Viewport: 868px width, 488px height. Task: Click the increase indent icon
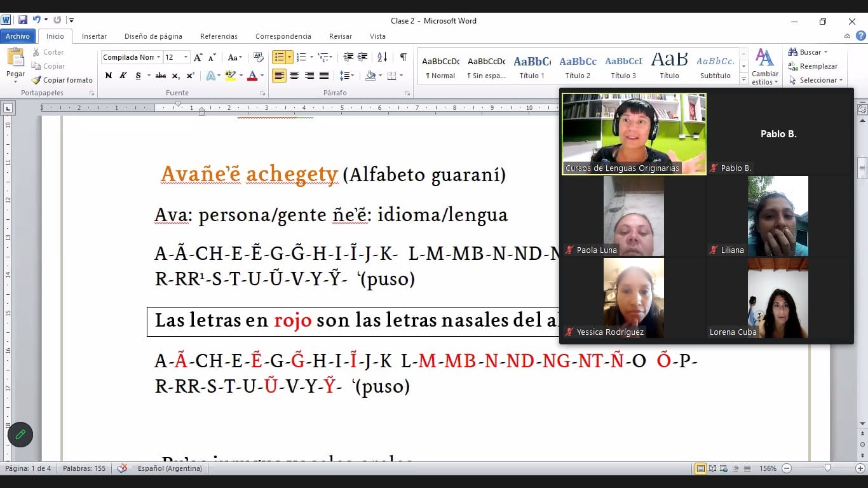[x=362, y=57]
